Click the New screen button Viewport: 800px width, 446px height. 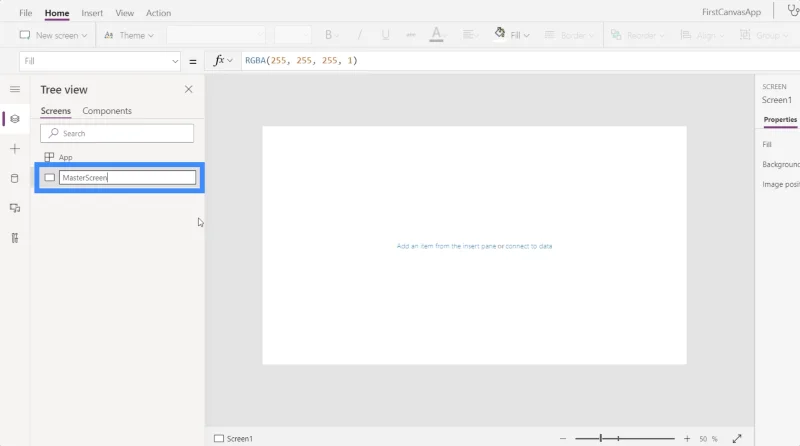pos(53,35)
